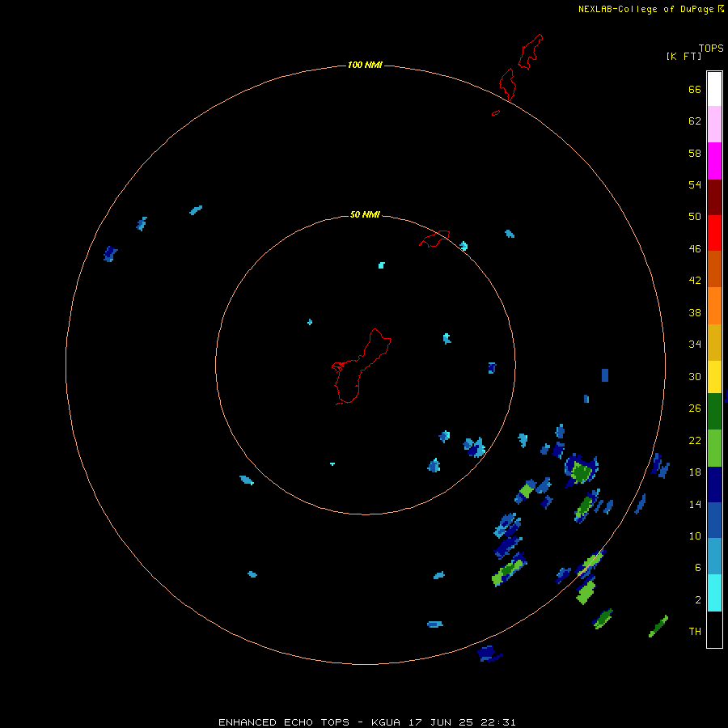Pick the gold legend swatch
Viewport: 728px width, 728px height.
(x=714, y=342)
